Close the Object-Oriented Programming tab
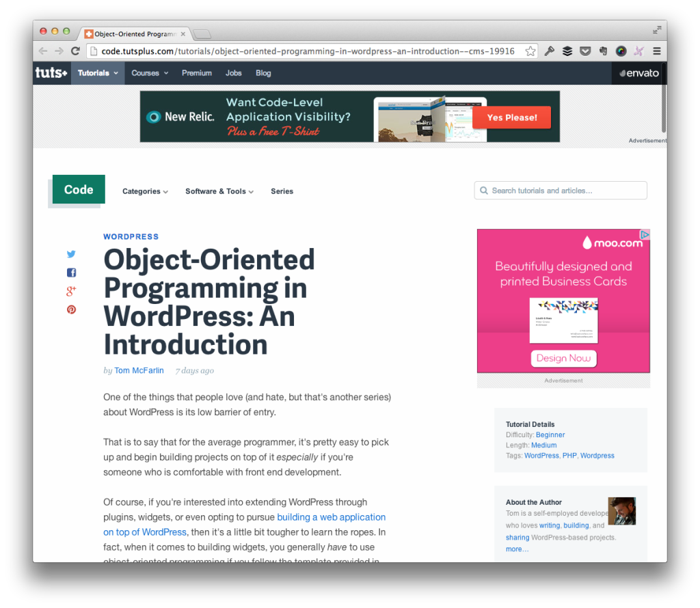The height and width of the screenshot is (608, 700). pos(183,34)
